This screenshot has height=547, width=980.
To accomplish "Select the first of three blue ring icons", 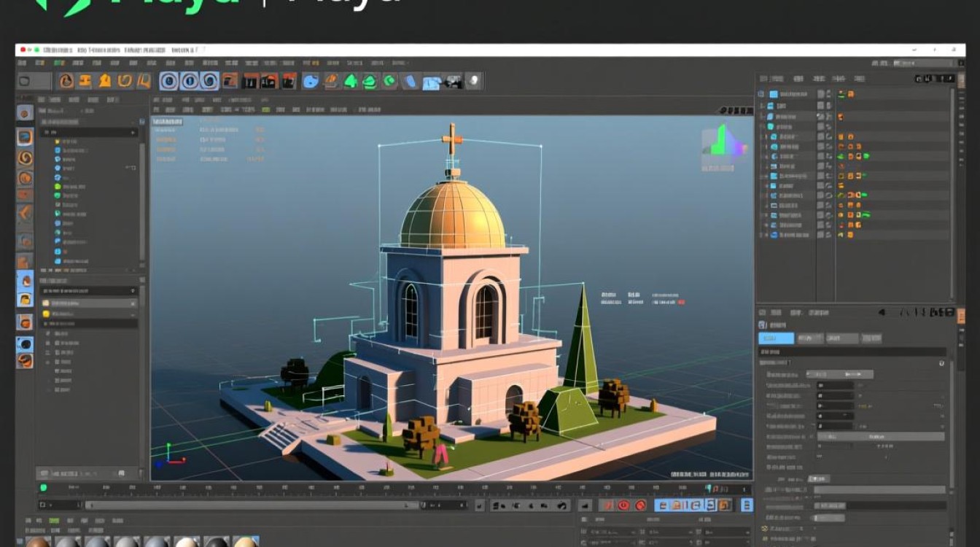I will 169,81.
